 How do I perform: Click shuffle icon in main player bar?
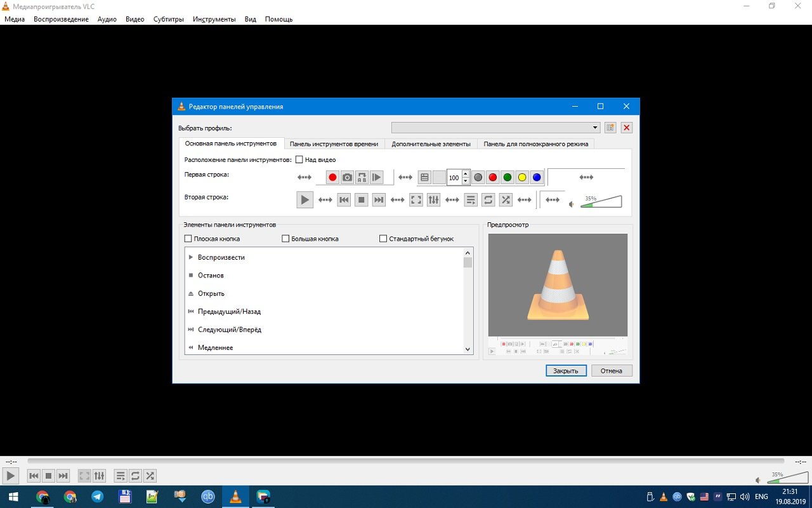150,476
